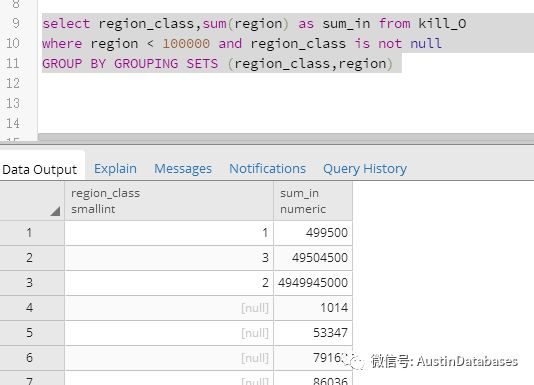The width and height of the screenshot is (534, 385).
Task: Select result row number 2
Action: point(32,258)
